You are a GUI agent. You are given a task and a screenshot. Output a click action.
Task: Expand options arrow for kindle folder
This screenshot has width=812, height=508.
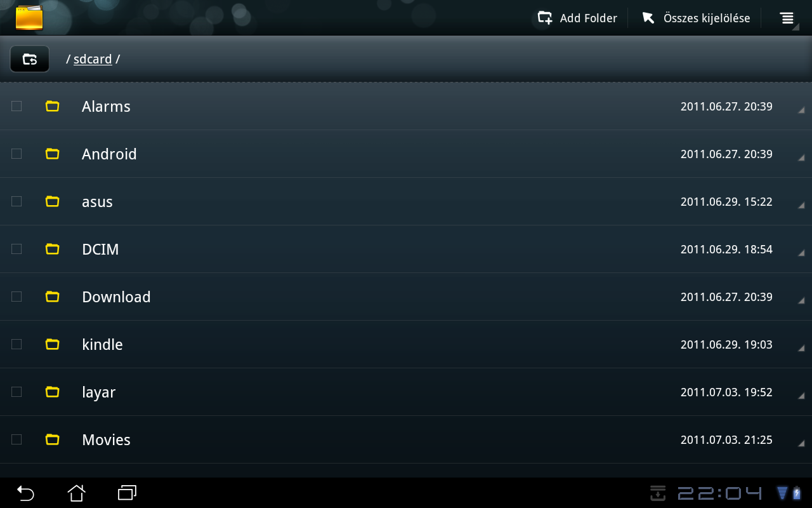tap(801, 348)
